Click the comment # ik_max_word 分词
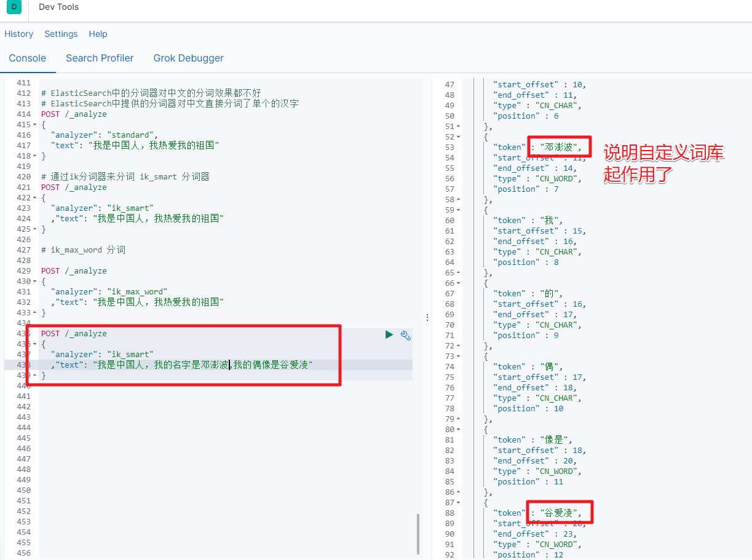This screenshot has width=752, height=560. [x=83, y=250]
